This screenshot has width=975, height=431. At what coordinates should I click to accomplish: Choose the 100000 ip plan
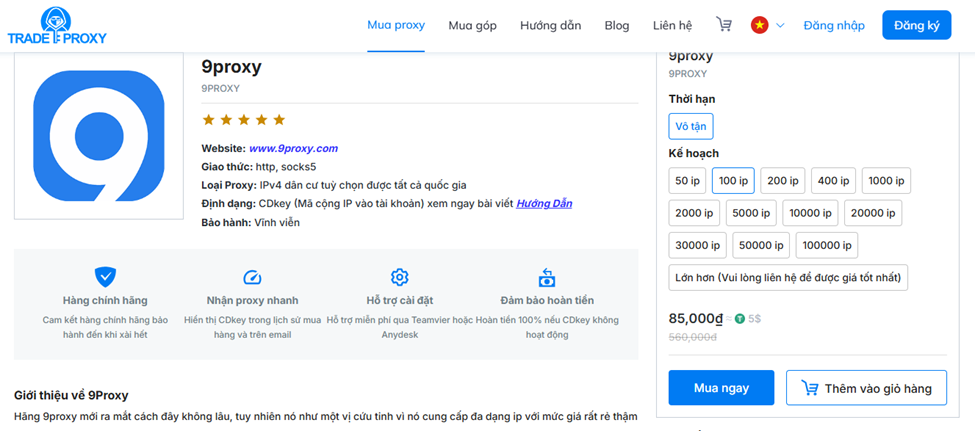(x=826, y=245)
